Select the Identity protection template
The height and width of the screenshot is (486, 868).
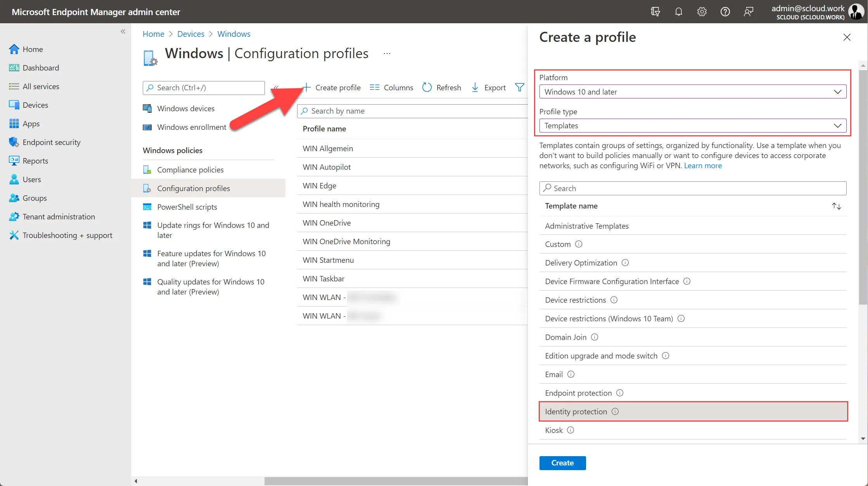693,412
